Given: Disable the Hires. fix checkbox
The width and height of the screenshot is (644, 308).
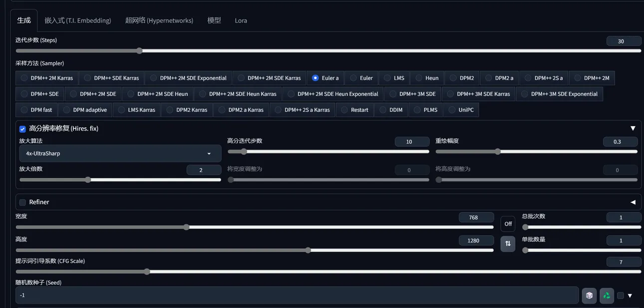Looking at the screenshot, I should (x=22, y=129).
